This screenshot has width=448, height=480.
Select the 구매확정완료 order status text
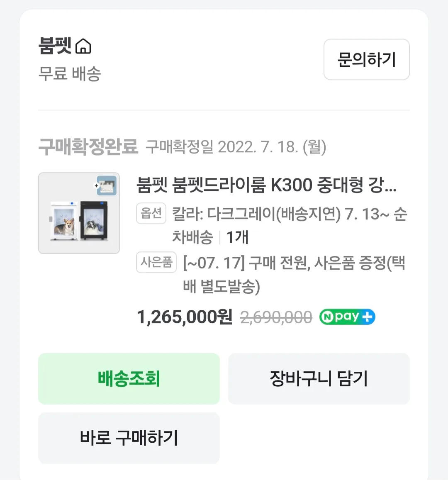tap(88, 146)
